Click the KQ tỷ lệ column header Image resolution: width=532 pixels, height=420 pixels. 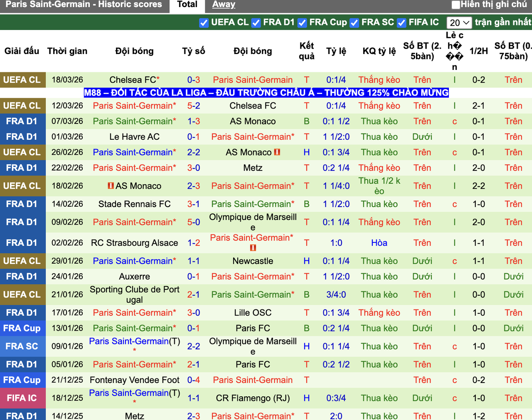(379, 51)
